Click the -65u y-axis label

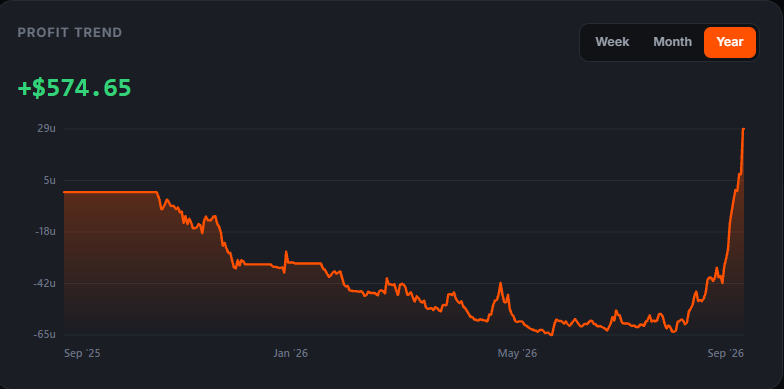(x=44, y=334)
